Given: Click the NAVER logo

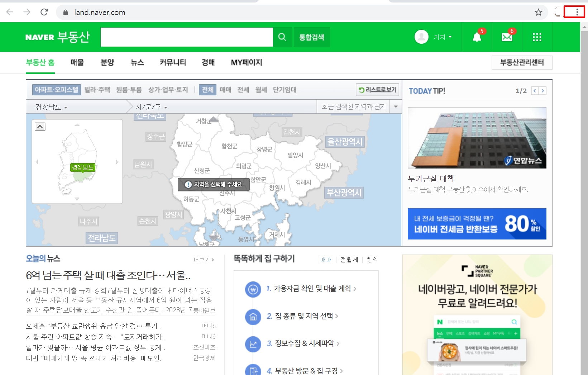Looking at the screenshot, I should 40,37.
